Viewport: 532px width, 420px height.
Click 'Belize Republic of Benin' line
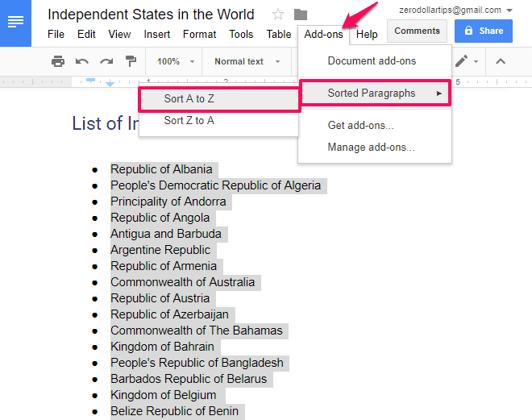(x=174, y=411)
